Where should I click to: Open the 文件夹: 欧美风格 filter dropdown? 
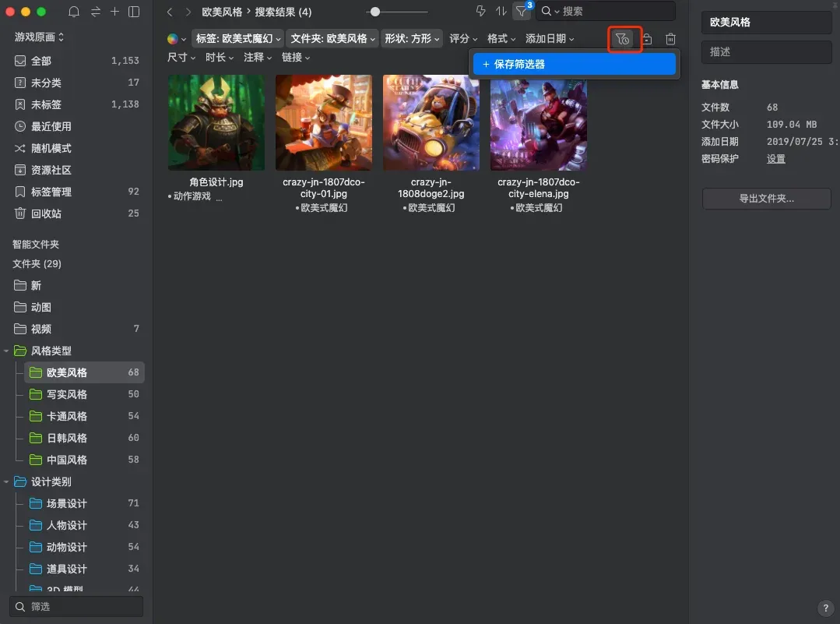[332, 39]
